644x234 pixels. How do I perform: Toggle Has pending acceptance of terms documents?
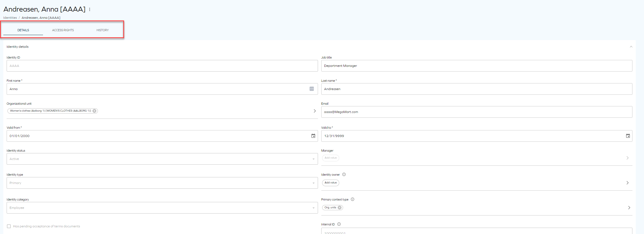(9, 226)
